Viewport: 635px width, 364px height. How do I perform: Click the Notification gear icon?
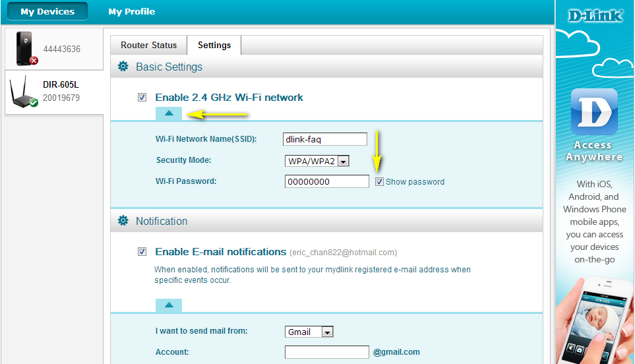123,221
